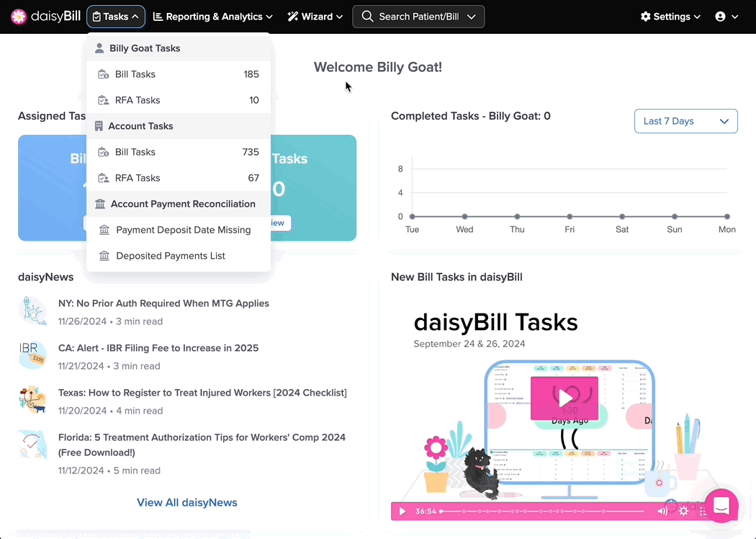The image size is (756, 539).
Task: Click the bank icon beside Payment Deposit Date Missing
Action: 104,230
